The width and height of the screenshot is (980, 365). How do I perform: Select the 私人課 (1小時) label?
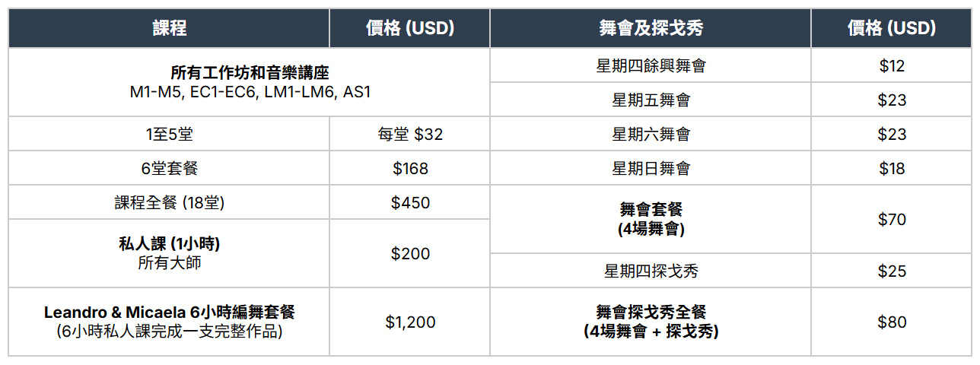[169, 244]
